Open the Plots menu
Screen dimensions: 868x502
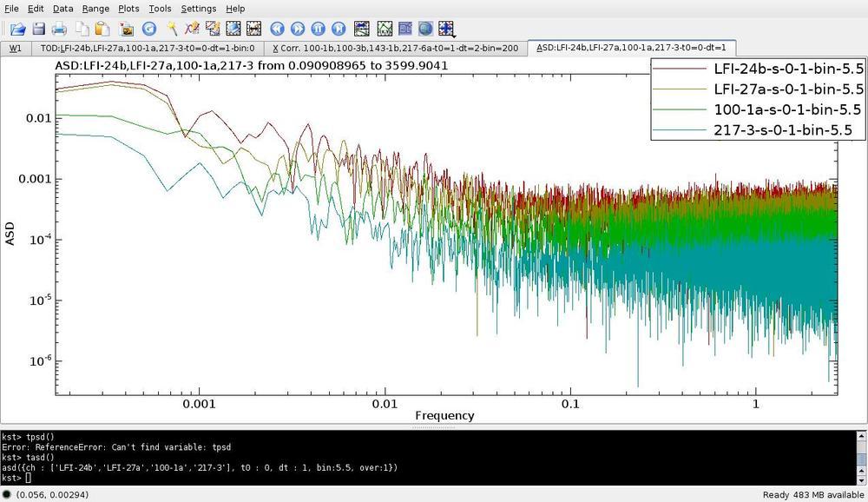point(128,9)
